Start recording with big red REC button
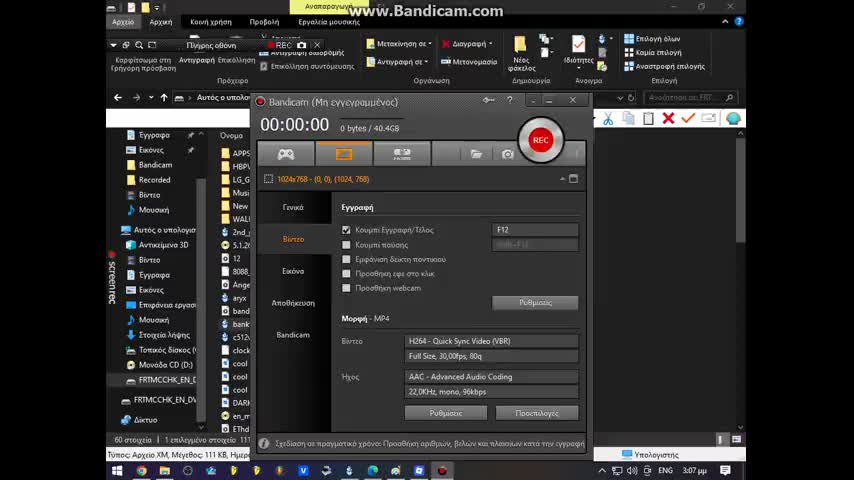The height and width of the screenshot is (480, 854). point(540,140)
